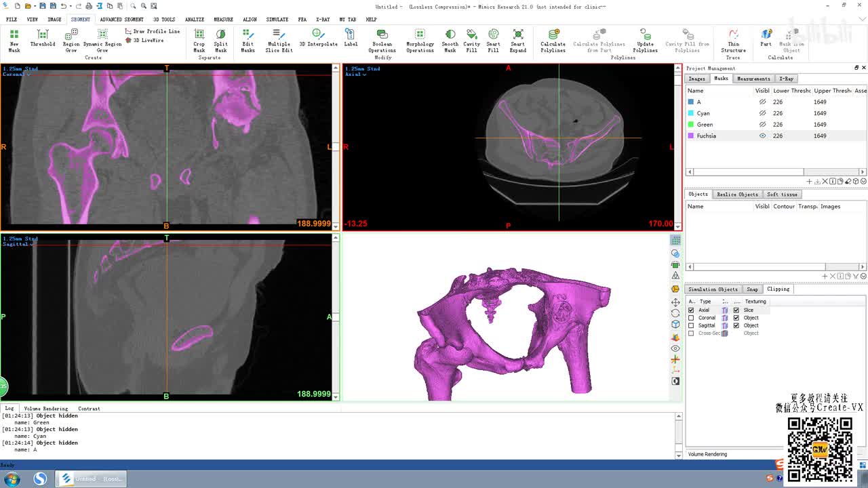
Task: Show the hidden mask A
Action: pyautogui.click(x=762, y=102)
